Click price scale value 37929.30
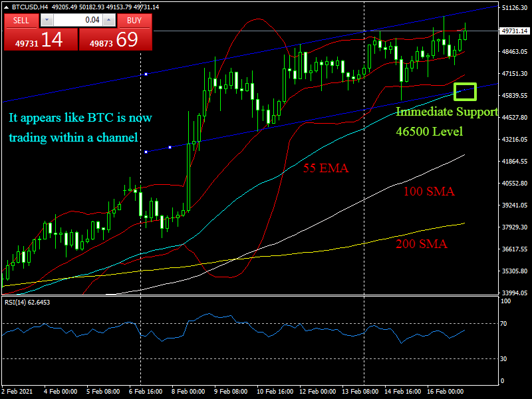Image resolution: width=532 pixels, height=399 pixels. tap(515, 227)
